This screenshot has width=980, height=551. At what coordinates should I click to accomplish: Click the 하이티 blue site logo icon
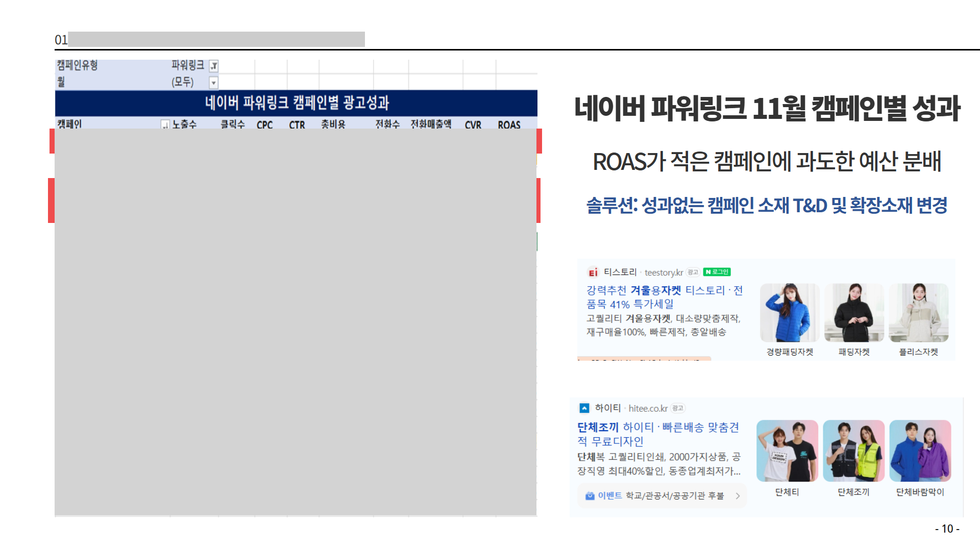click(x=584, y=408)
